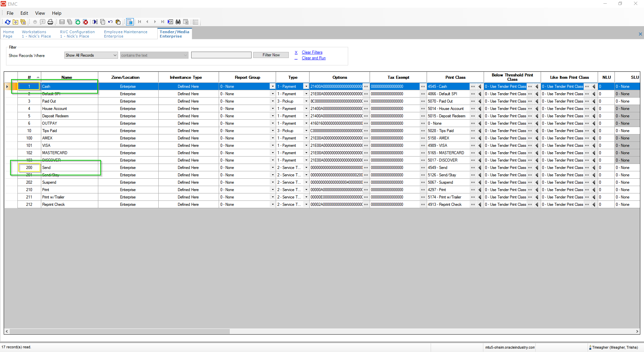Image resolution: width=644 pixels, height=352 pixels.
Task: Select the Find binoculars icon
Action: coord(178,22)
